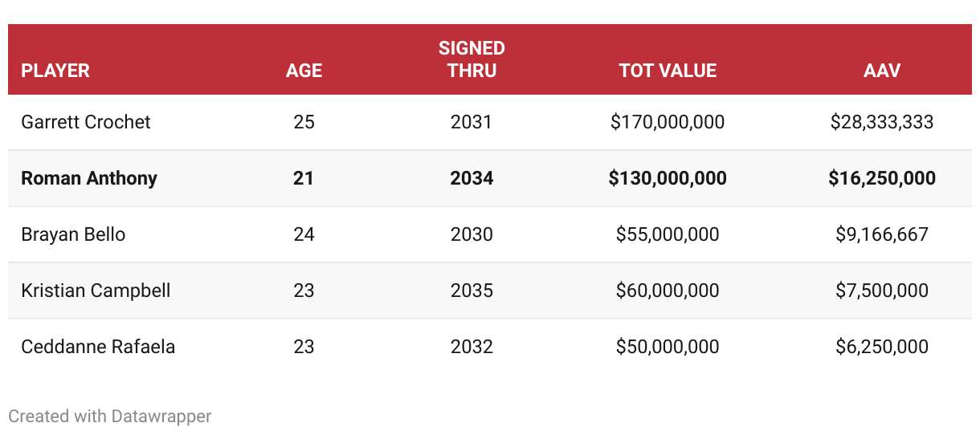This screenshot has height=435, width=980.
Task: Click the Kristian Campbell player name
Action: click(x=96, y=291)
